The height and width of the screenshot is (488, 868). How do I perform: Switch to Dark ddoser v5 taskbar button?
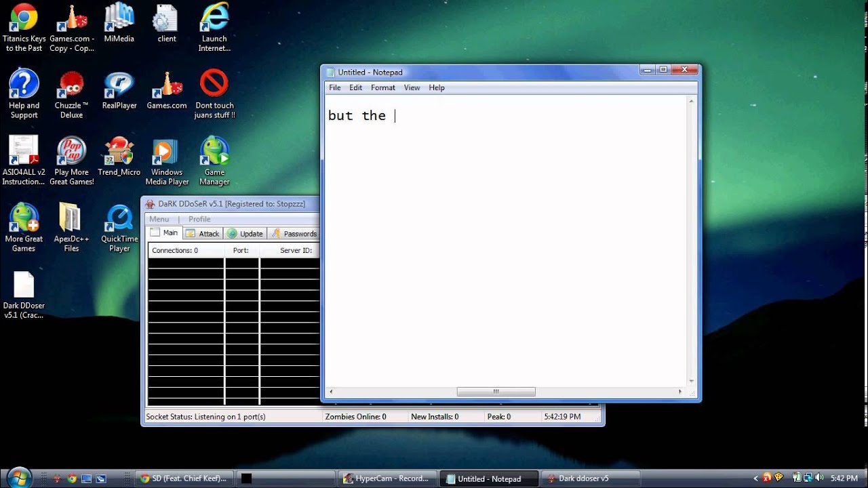[591, 479]
